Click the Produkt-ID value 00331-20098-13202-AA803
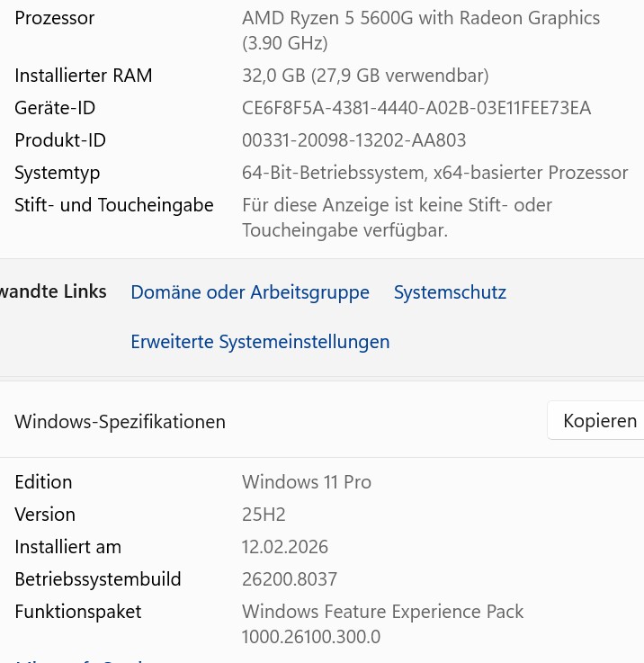The height and width of the screenshot is (663, 644). click(354, 140)
